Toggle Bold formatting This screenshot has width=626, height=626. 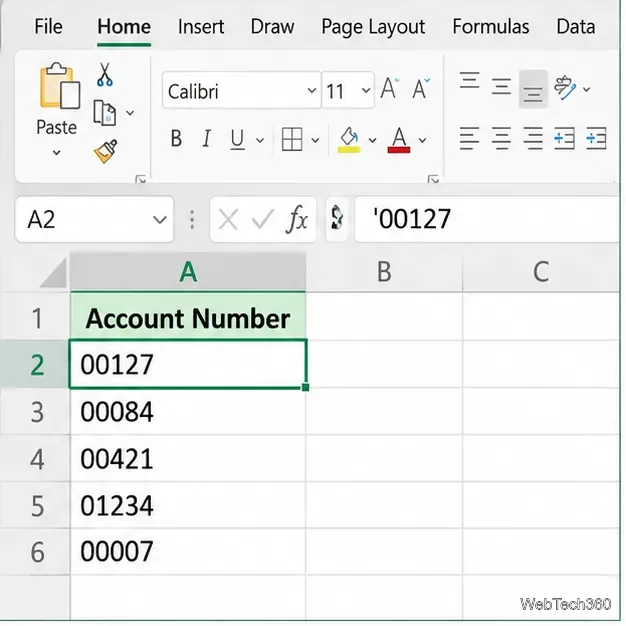(176, 139)
